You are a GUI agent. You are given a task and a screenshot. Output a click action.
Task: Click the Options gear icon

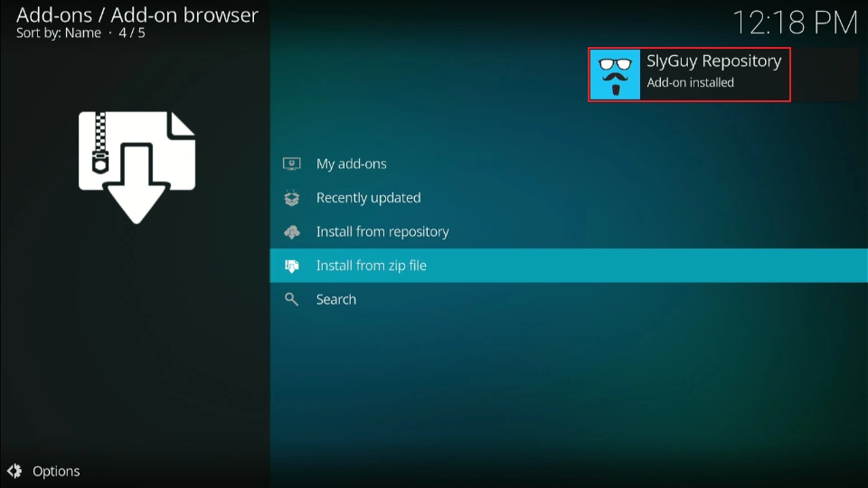coord(14,471)
